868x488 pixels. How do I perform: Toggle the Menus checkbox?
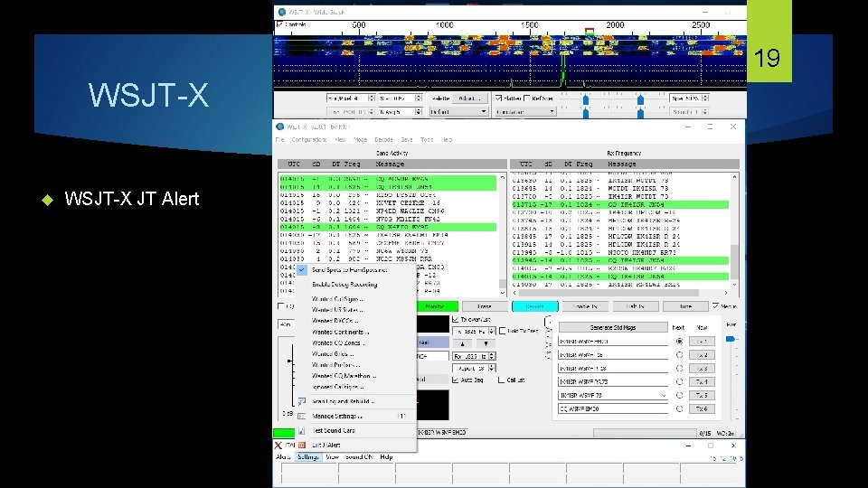(715, 306)
